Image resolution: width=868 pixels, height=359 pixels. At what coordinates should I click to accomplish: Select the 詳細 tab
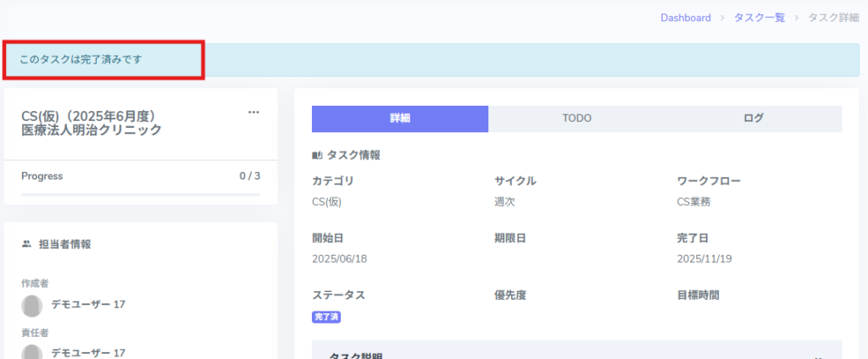pyautogui.click(x=400, y=119)
